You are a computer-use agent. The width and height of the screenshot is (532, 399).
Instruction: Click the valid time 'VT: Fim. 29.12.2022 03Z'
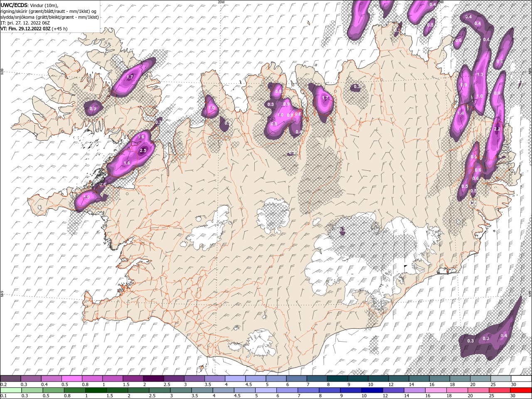pos(26,29)
